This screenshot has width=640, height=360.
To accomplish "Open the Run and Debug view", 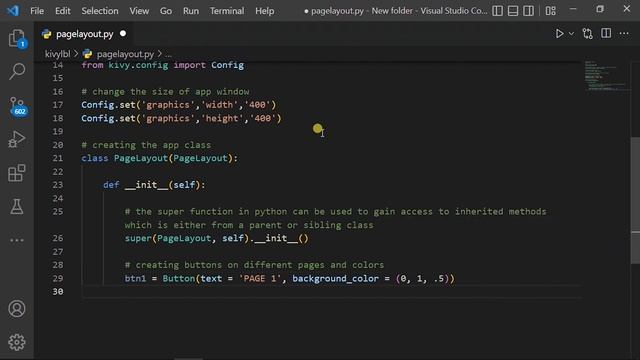I will [17, 139].
